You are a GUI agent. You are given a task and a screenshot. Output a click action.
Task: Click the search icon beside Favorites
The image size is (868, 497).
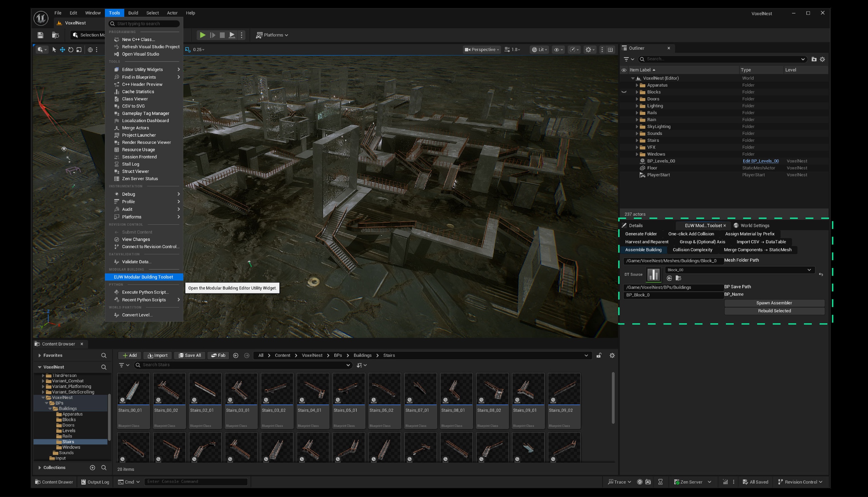tap(104, 355)
